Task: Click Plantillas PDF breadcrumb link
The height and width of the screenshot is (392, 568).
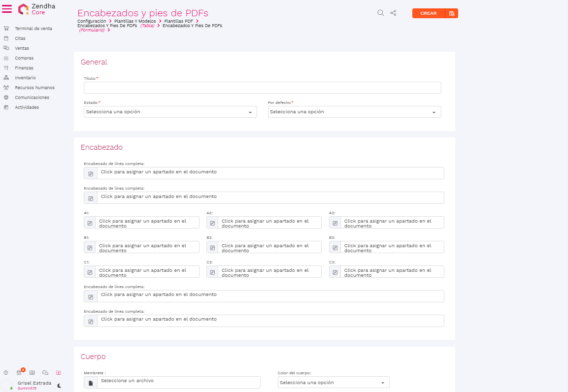Action: coord(178,21)
